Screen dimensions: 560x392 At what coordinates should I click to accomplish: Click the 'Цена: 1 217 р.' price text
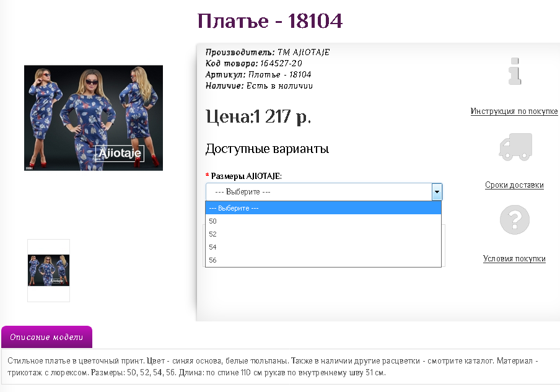coord(258,116)
